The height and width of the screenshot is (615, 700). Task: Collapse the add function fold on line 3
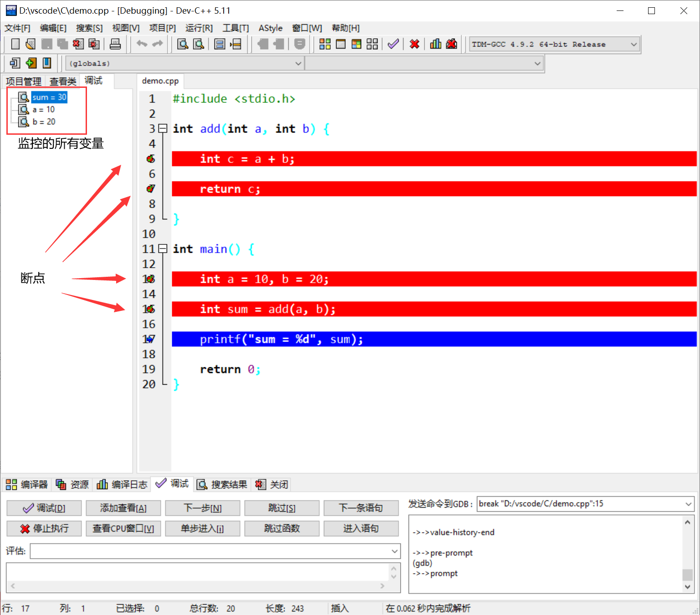(x=163, y=129)
